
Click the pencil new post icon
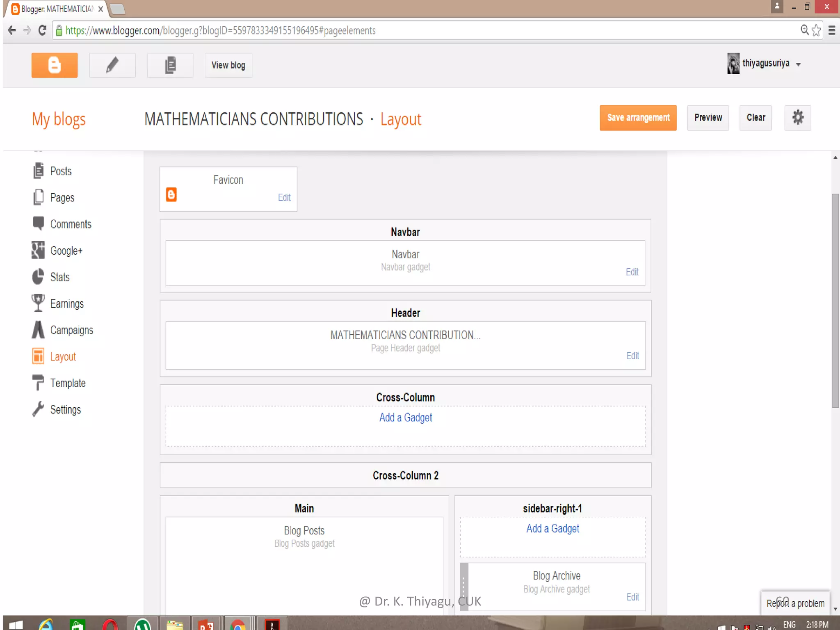tap(112, 65)
